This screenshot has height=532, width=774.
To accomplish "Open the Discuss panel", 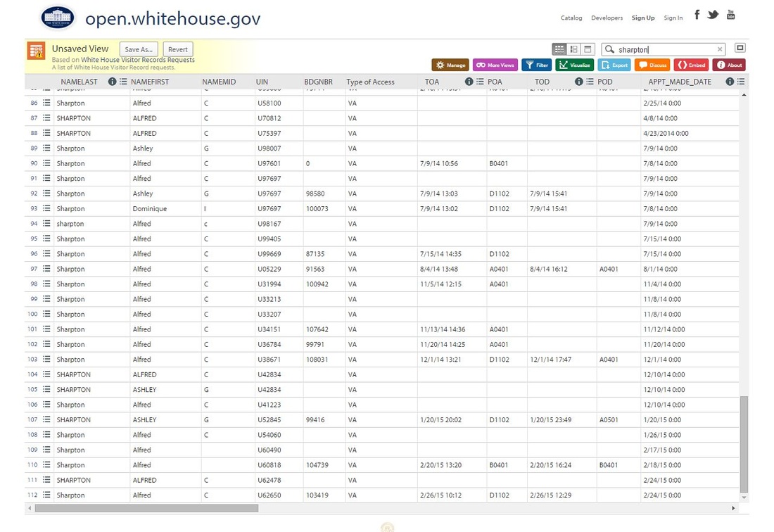I will click(x=652, y=65).
